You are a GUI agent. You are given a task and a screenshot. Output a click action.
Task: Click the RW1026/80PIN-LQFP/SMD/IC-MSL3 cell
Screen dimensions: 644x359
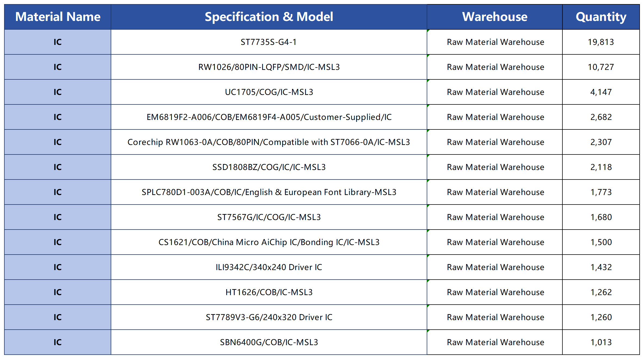click(x=269, y=67)
